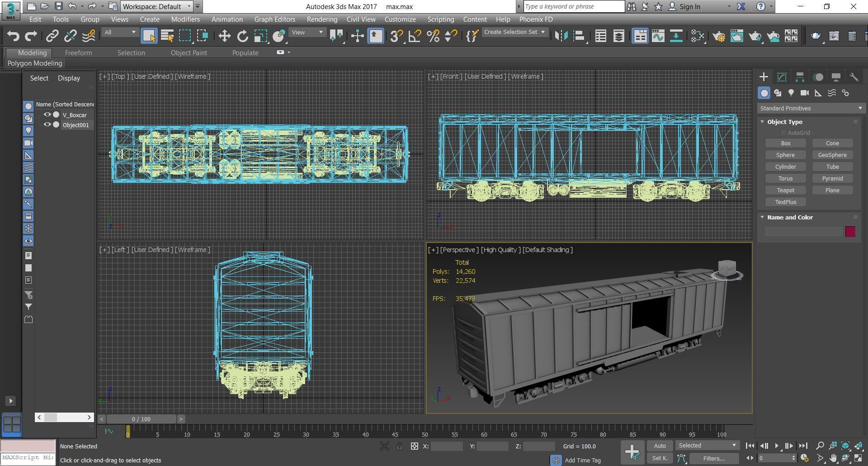868x466 pixels.
Task: Click the time slider 0 / 100 handle
Action: [x=141, y=419]
